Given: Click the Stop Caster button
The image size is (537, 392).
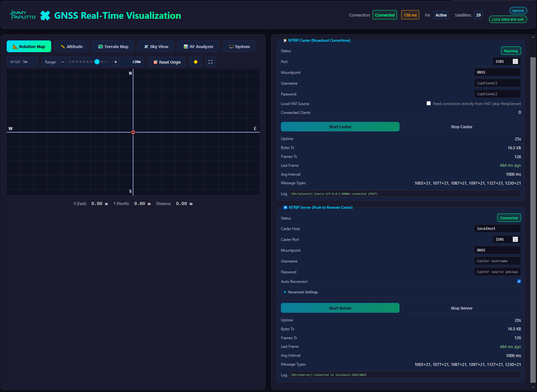Looking at the screenshot, I should tap(462, 127).
